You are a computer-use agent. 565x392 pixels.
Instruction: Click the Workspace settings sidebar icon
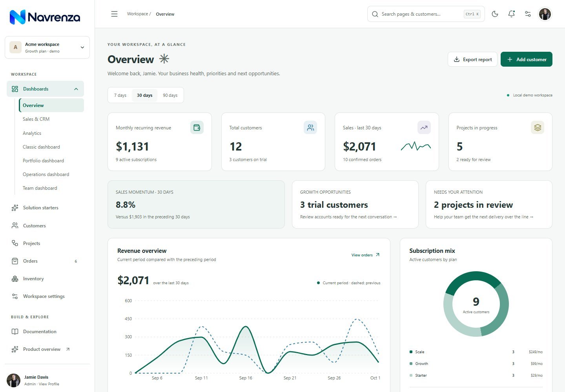point(15,296)
